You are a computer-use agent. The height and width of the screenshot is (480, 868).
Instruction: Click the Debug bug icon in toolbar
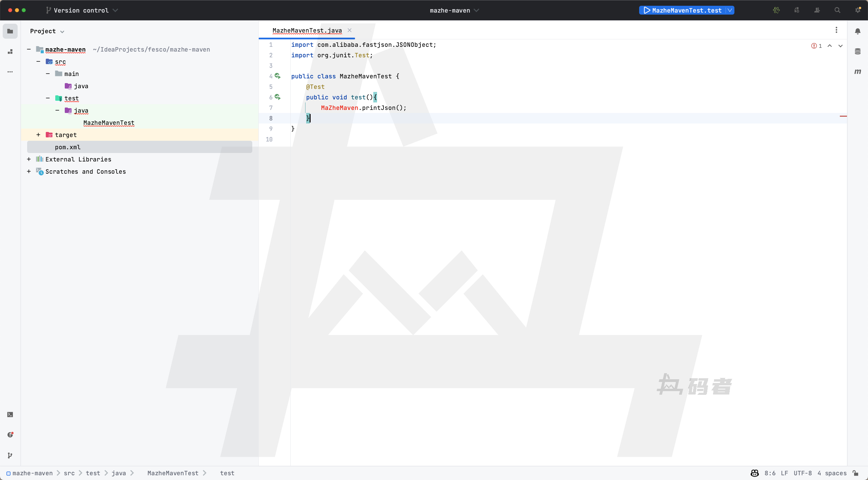click(776, 10)
